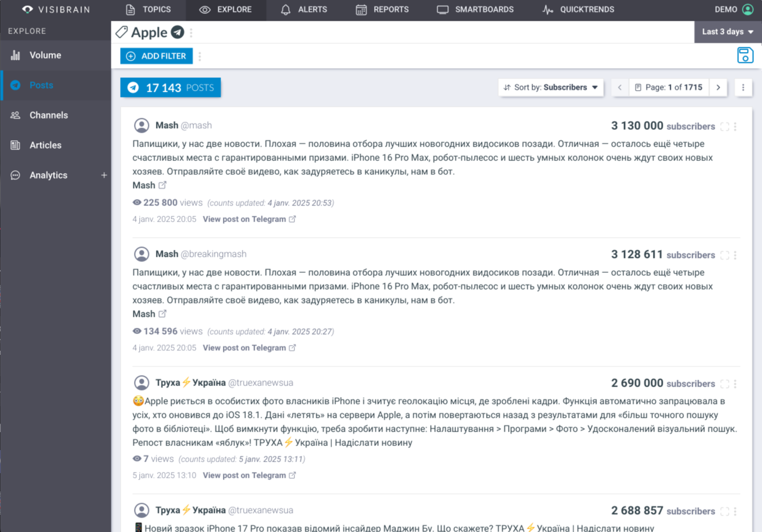Viewport: 762px width, 532px height.
Task: Click the counts updated 4 janv. 2025 20:53 text
Action: (x=270, y=203)
